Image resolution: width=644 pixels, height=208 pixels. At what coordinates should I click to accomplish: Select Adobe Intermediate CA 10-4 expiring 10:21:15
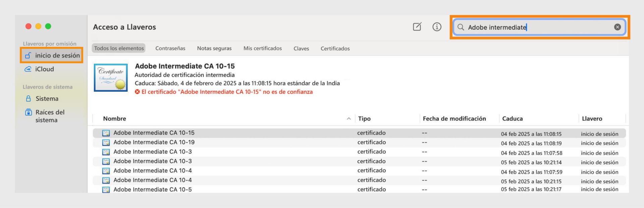point(359,180)
